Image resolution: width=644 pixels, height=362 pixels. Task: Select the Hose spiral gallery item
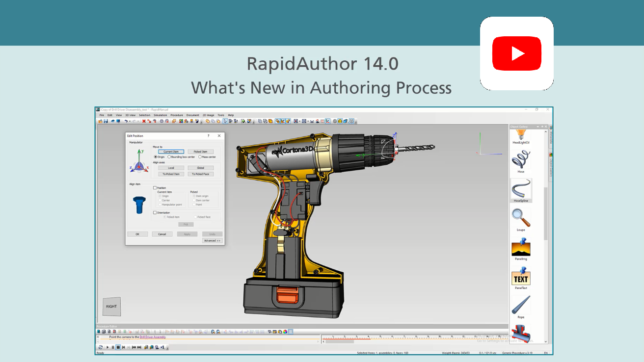pyautogui.click(x=521, y=161)
